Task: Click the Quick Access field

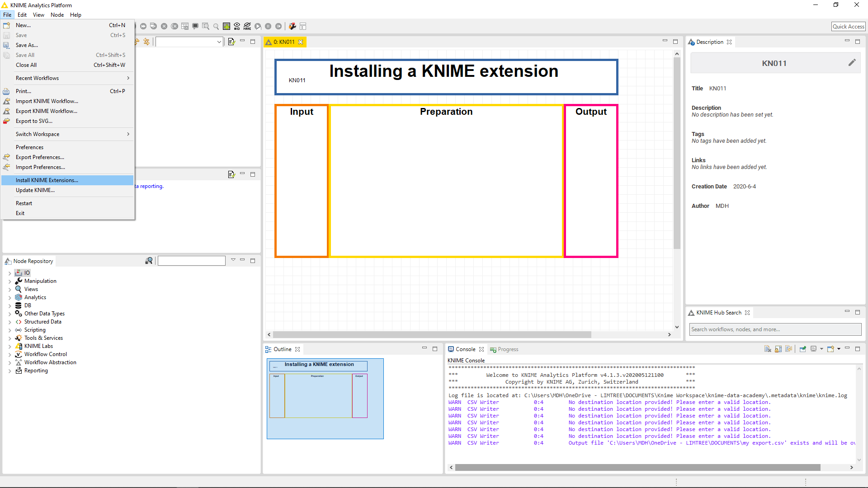Action: coord(849,26)
